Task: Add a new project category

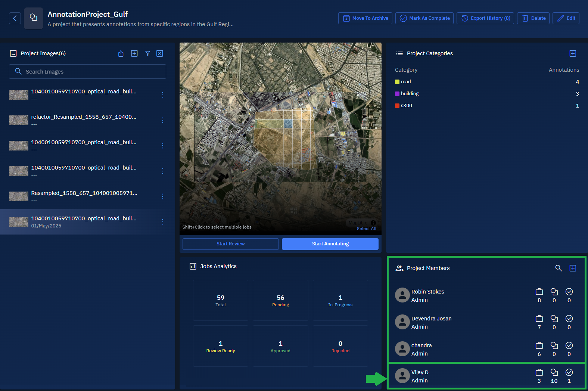Action: pyautogui.click(x=573, y=53)
